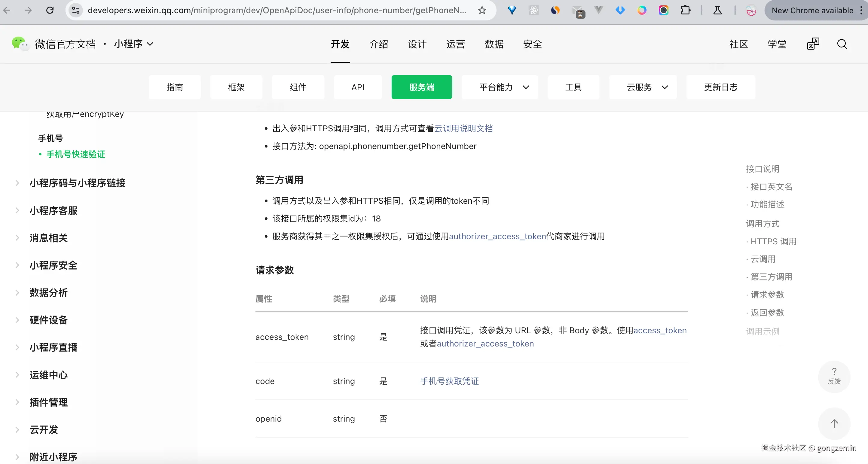Expand the 消息相关 sidebar section
Image resolution: width=868 pixels, height=464 pixels.
click(x=48, y=238)
